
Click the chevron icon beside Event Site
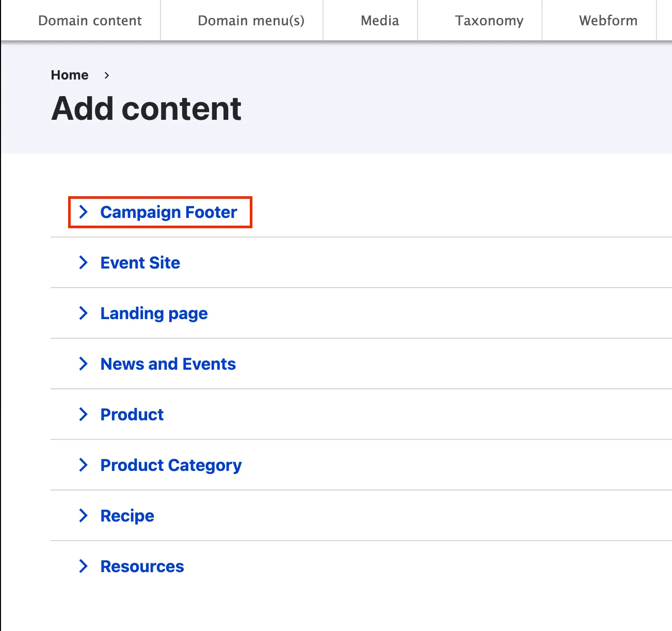84,262
